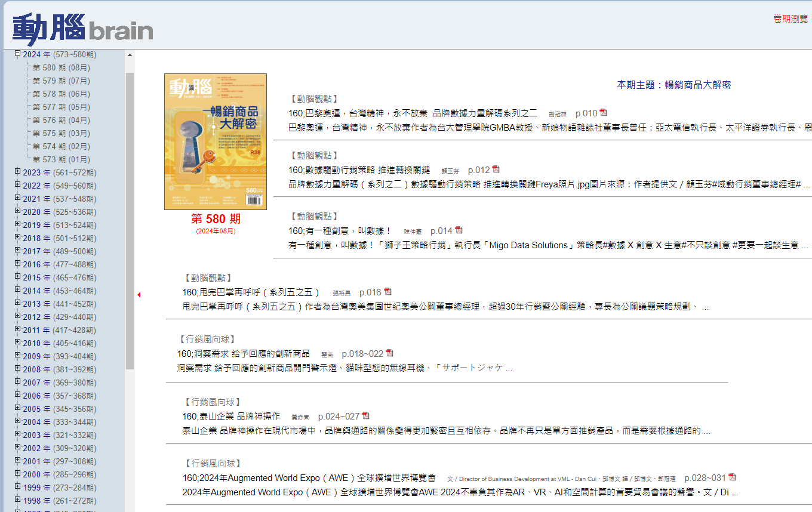Open article 泰山企業 品牌神操作
812x512 pixels.
[231, 417]
